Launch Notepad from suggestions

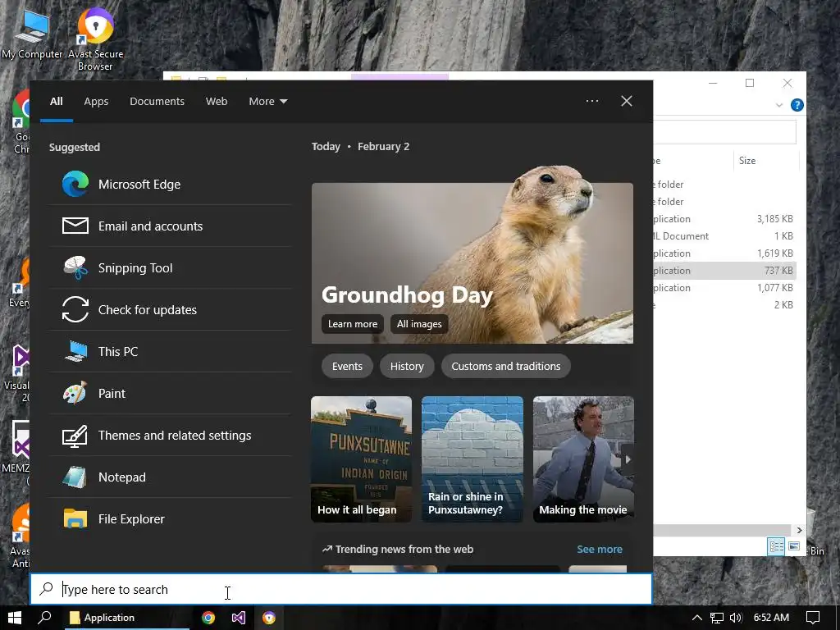pos(171,477)
